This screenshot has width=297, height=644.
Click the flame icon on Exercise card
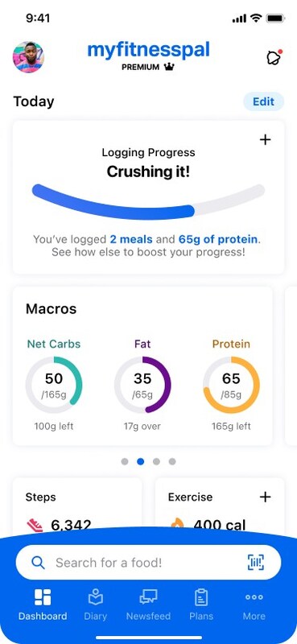pyautogui.click(x=177, y=526)
